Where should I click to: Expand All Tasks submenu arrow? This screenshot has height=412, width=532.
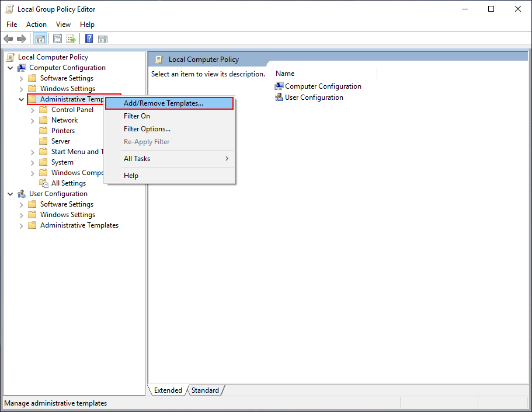click(227, 159)
